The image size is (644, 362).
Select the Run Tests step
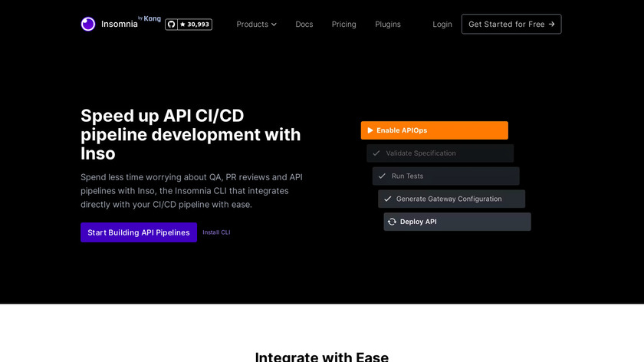(446, 176)
